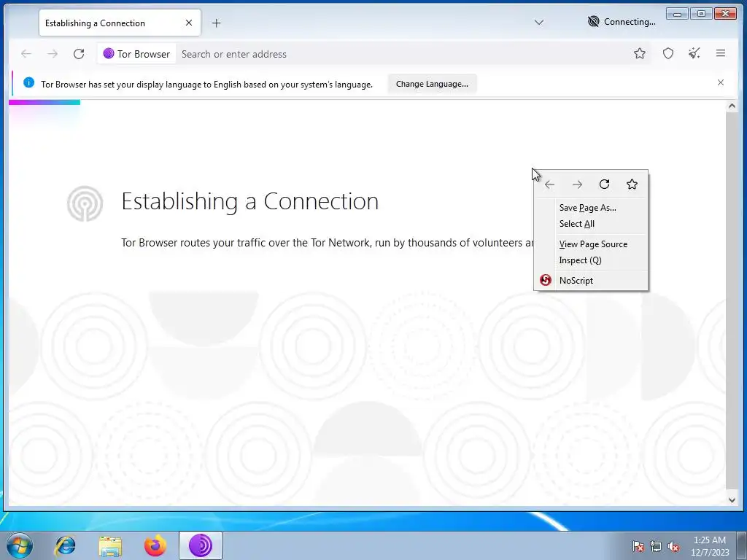The image size is (747, 560).
Task: Choose View Page Source menu entry
Action: point(591,244)
